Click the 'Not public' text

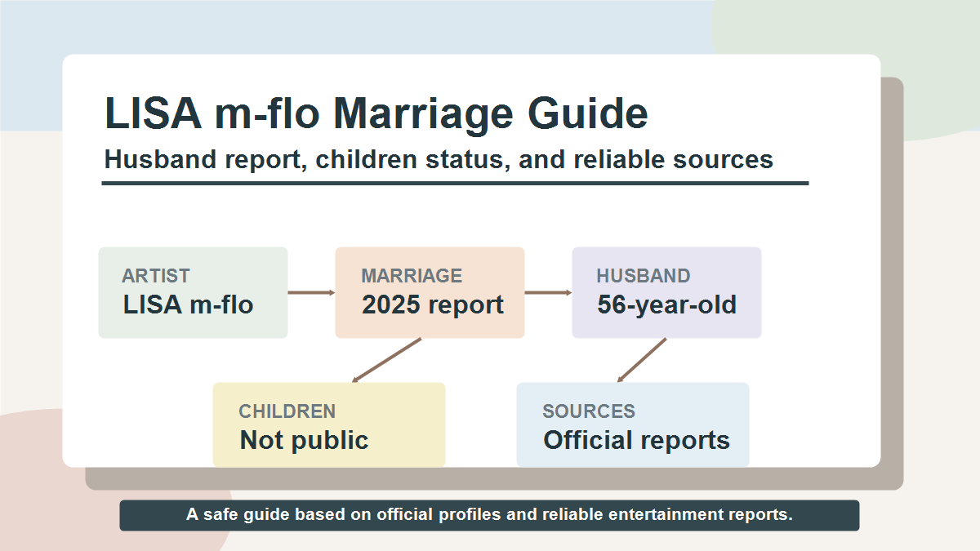coord(304,441)
